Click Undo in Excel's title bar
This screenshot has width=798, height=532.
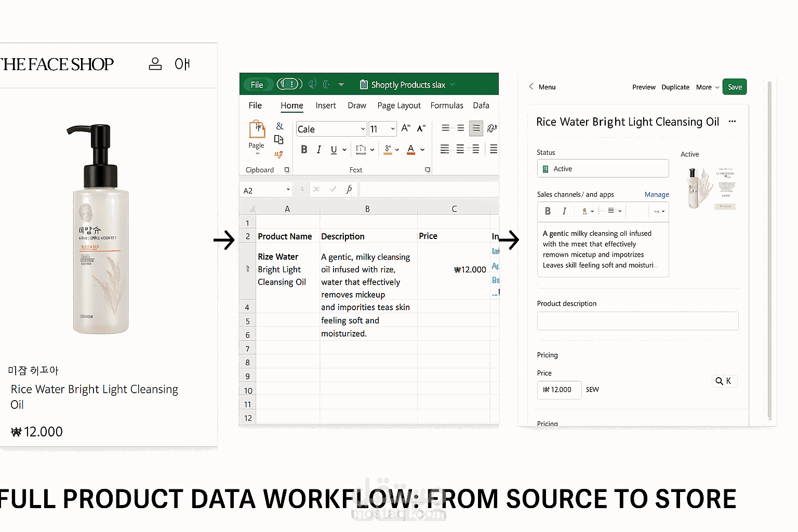point(312,84)
